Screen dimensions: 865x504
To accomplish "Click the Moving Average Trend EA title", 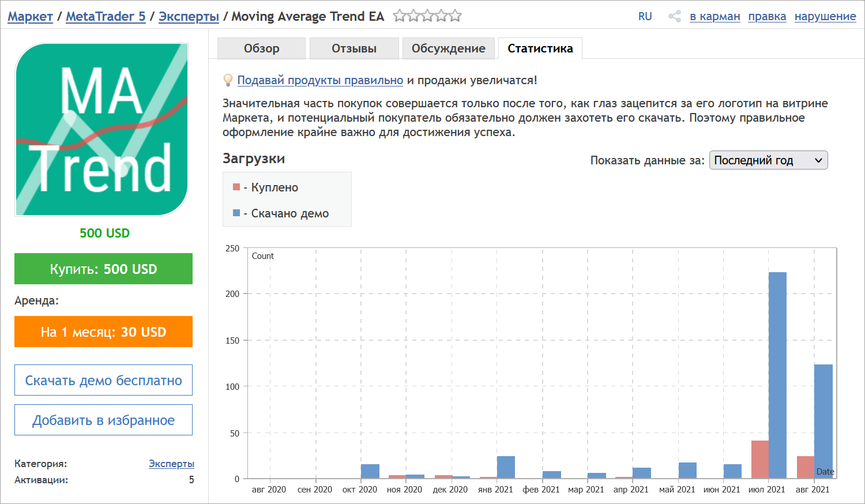I will [x=308, y=16].
